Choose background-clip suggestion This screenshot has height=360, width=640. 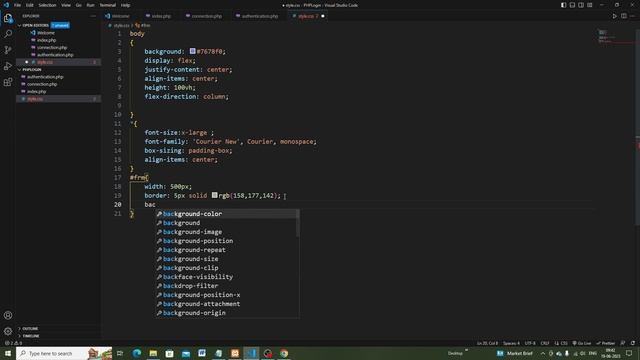pyautogui.click(x=227, y=268)
